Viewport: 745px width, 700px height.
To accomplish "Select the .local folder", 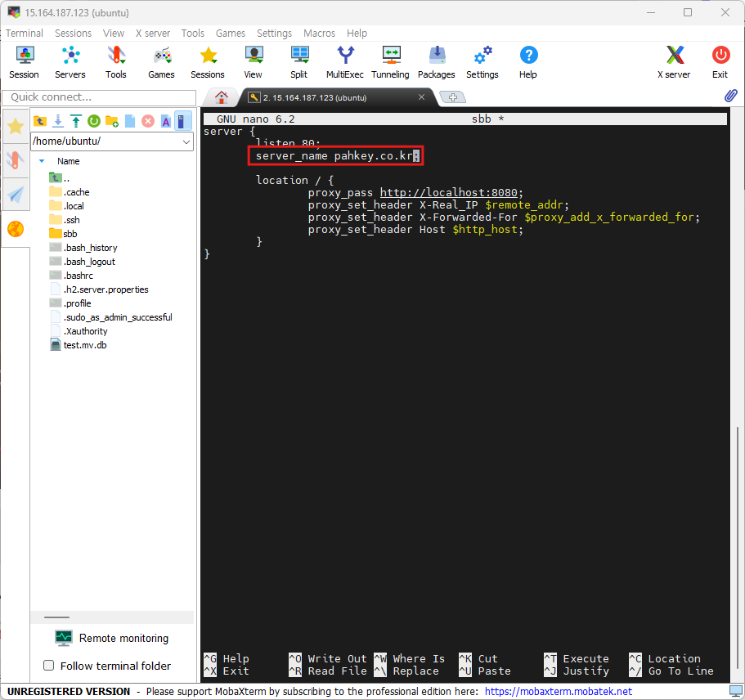I will [67, 206].
